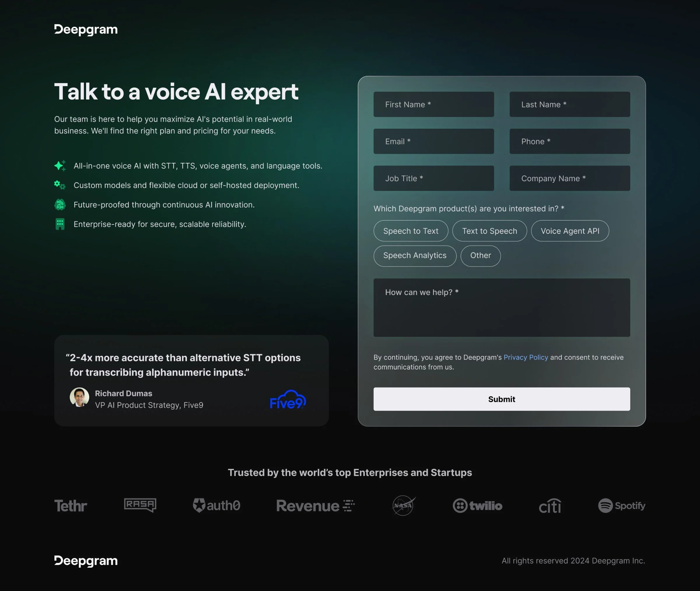The width and height of the screenshot is (700, 591).
Task: Click VP AI Product Strategy, Five9 text
Action: [149, 405]
